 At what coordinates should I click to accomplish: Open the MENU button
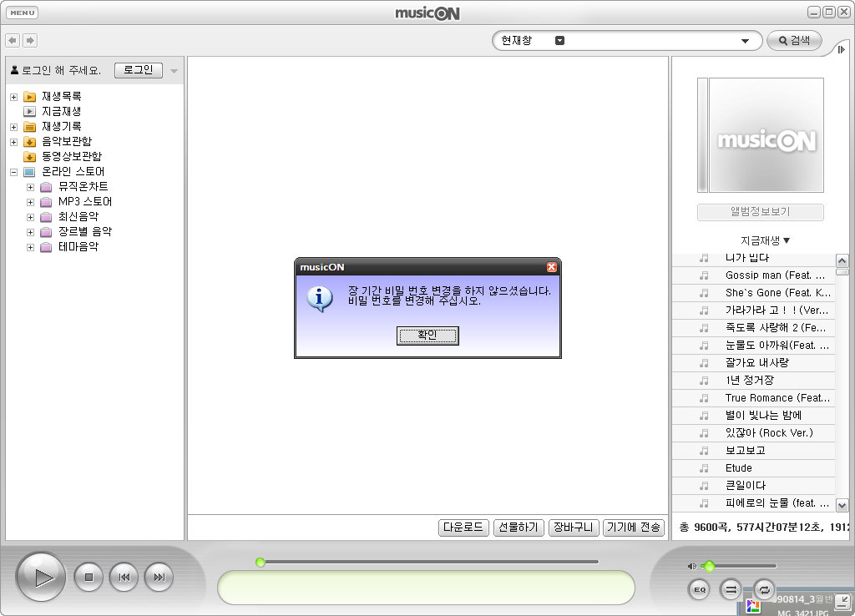pyautogui.click(x=23, y=13)
